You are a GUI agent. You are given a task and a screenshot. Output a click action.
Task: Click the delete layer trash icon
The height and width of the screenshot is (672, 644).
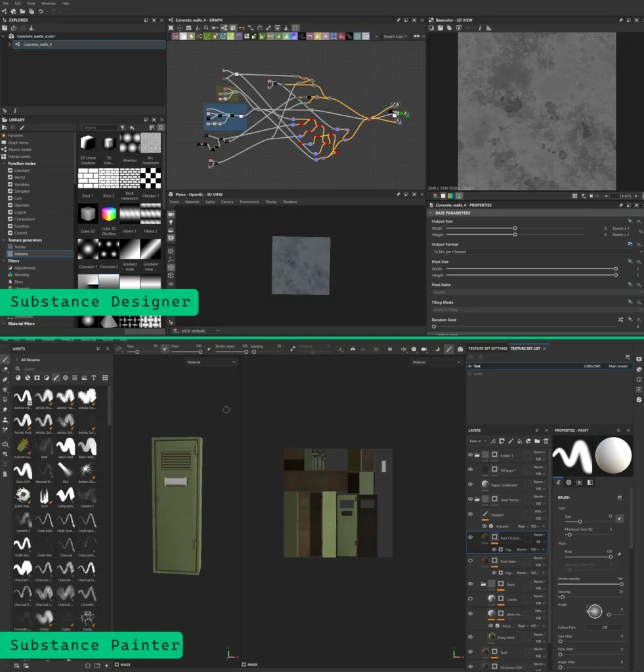(546, 441)
